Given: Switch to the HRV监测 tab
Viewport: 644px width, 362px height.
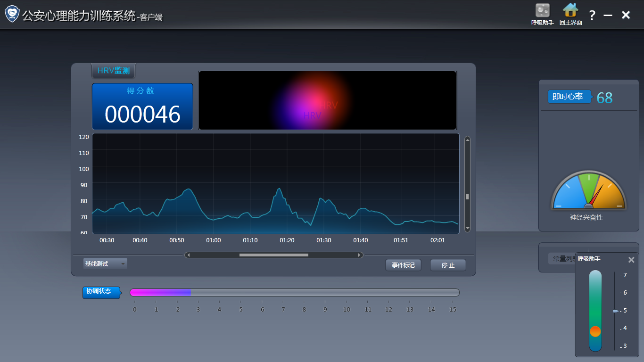Looking at the screenshot, I should click(x=113, y=71).
